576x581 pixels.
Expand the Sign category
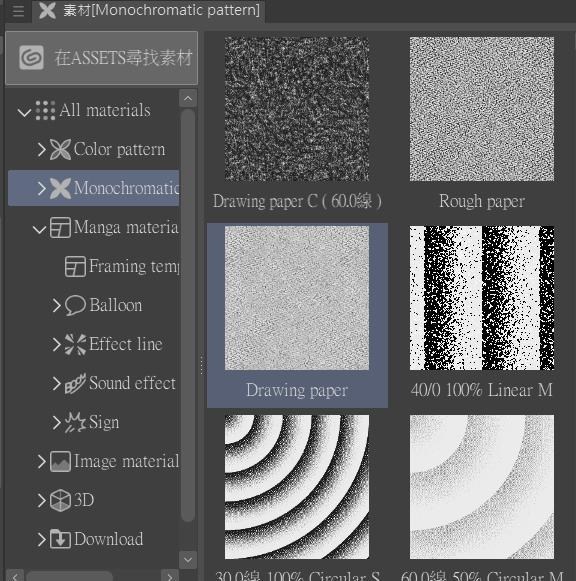pyautogui.click(x=56, y=422)
